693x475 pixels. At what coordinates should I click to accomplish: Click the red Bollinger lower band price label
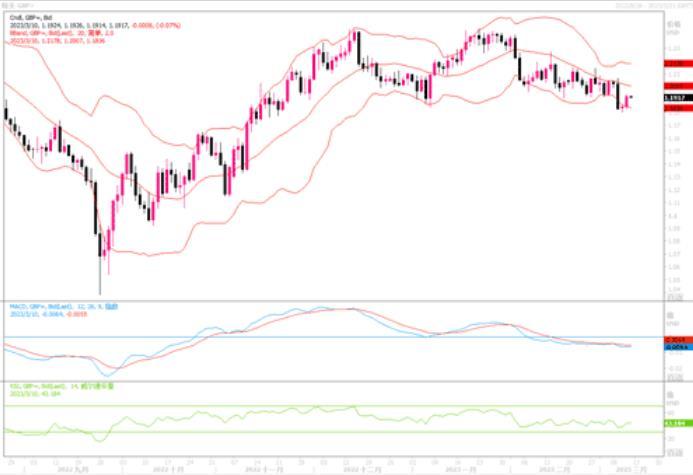678,108
